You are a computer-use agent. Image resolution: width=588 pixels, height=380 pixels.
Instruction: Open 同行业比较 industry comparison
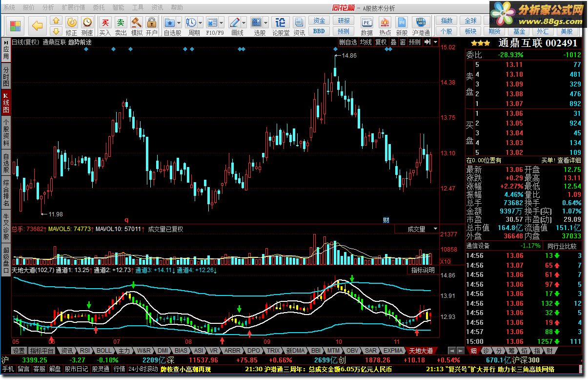point(562,246)
